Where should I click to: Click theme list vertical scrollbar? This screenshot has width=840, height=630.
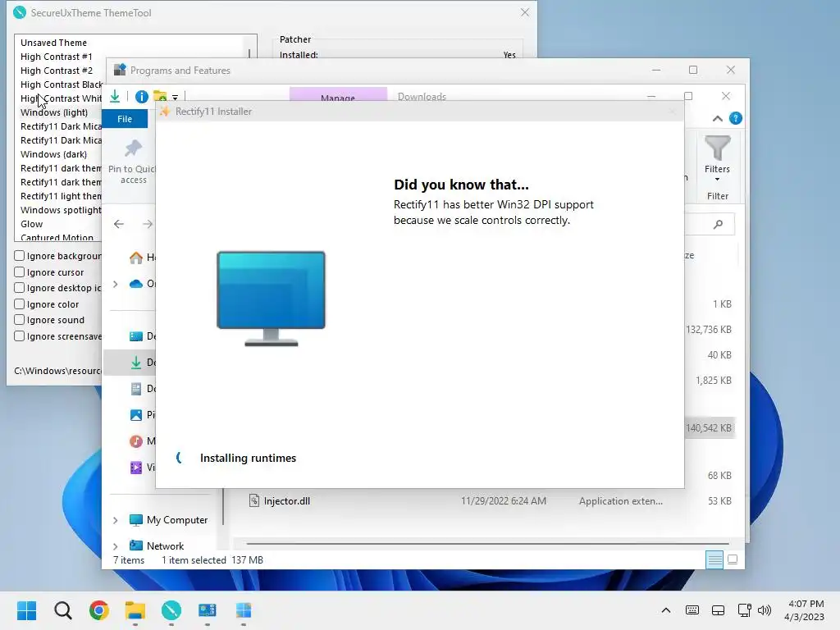coord(249,53)
